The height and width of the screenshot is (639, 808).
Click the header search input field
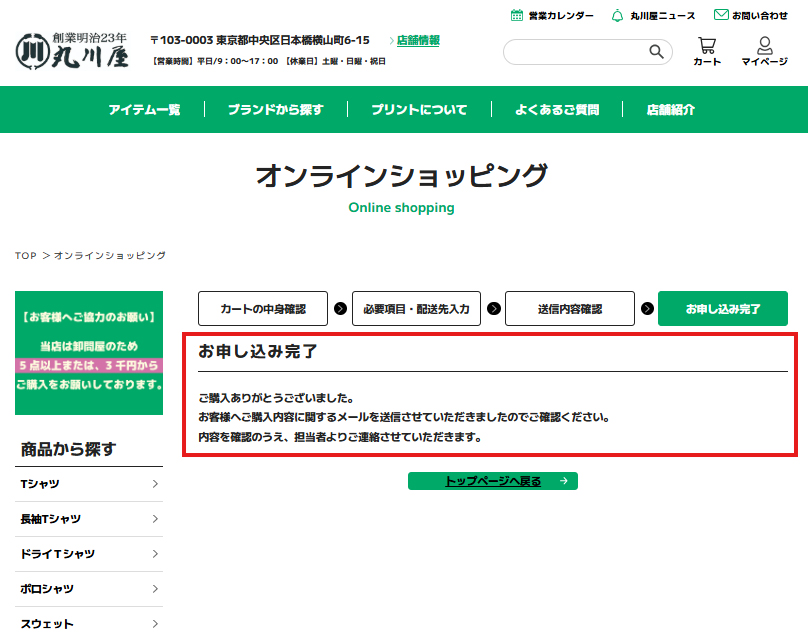tap(587, 52)
